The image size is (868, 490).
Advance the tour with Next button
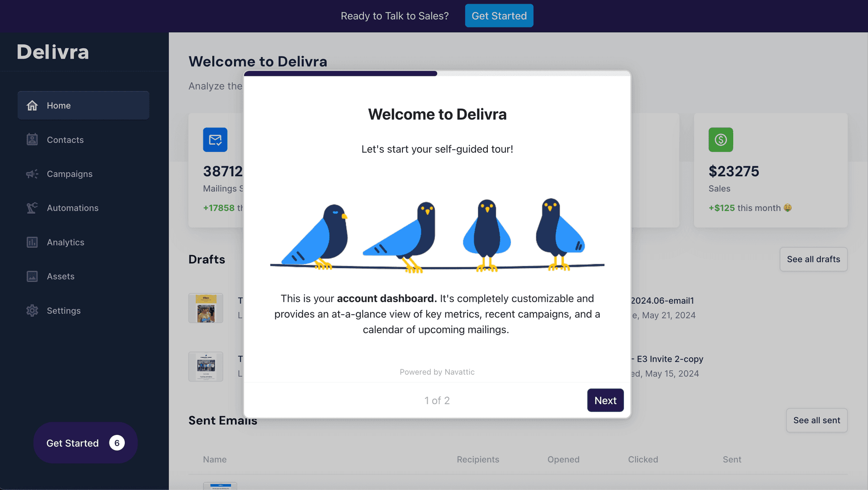tap(605, 400)
